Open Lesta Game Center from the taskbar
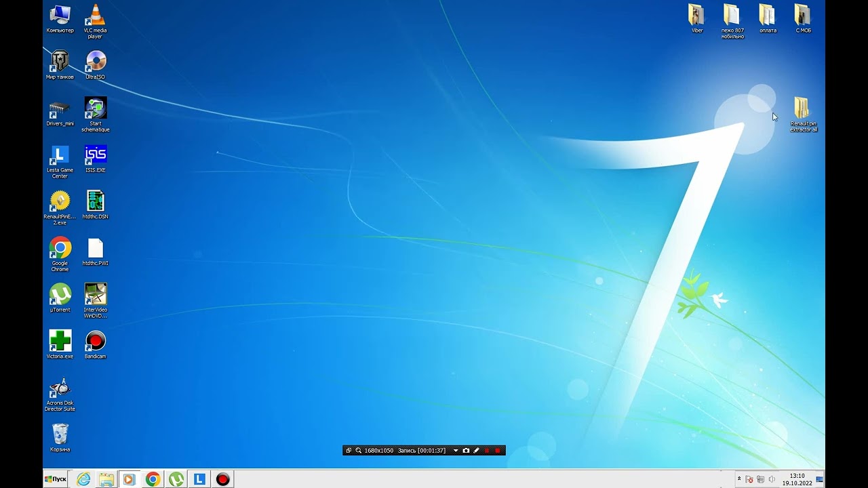 [x=199, y=479]
